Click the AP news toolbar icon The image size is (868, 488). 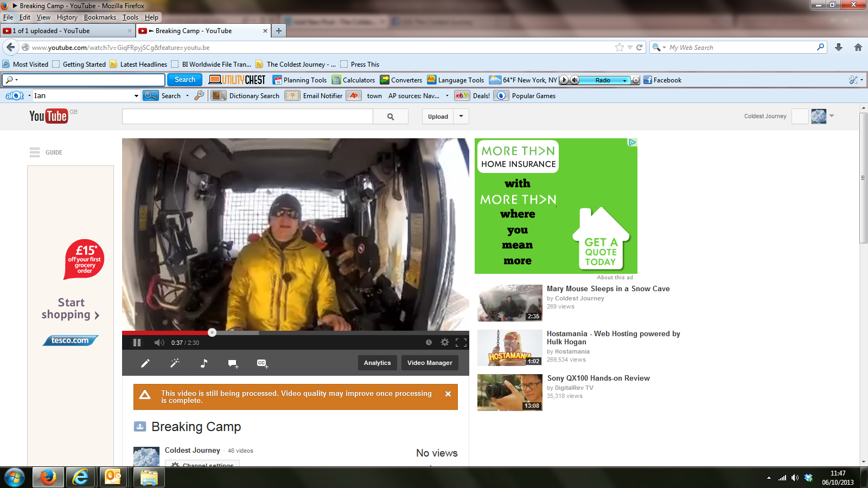[354, 95]
